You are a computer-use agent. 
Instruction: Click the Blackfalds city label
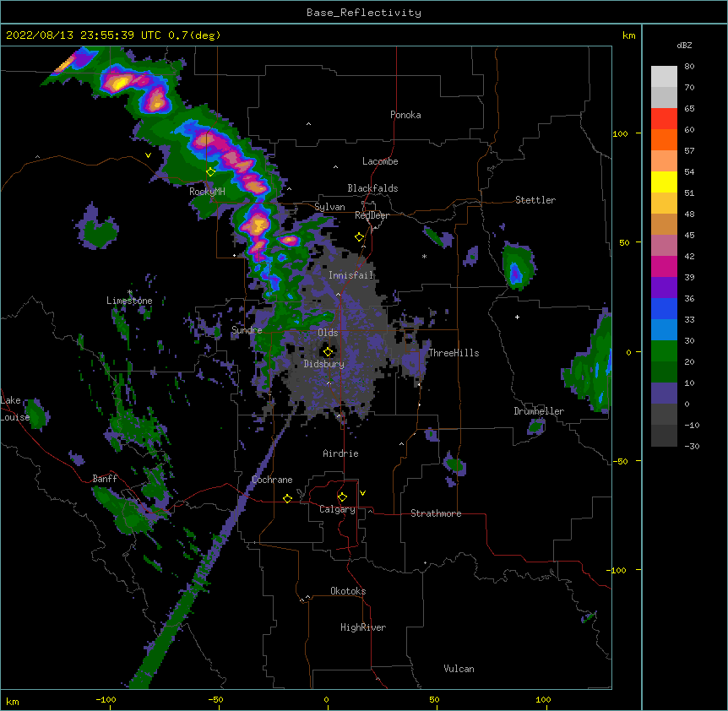coord(372,188)
